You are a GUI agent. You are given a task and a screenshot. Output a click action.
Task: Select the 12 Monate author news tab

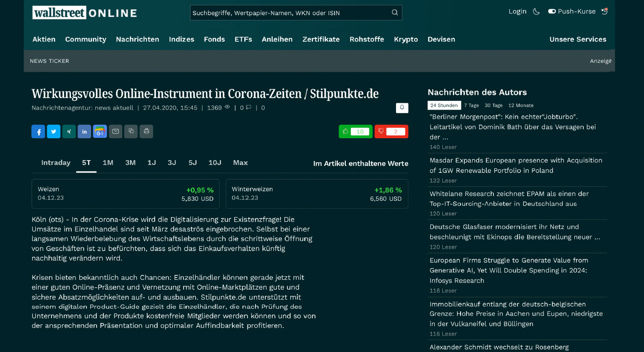pyautogui.click(x=521, y=105)
